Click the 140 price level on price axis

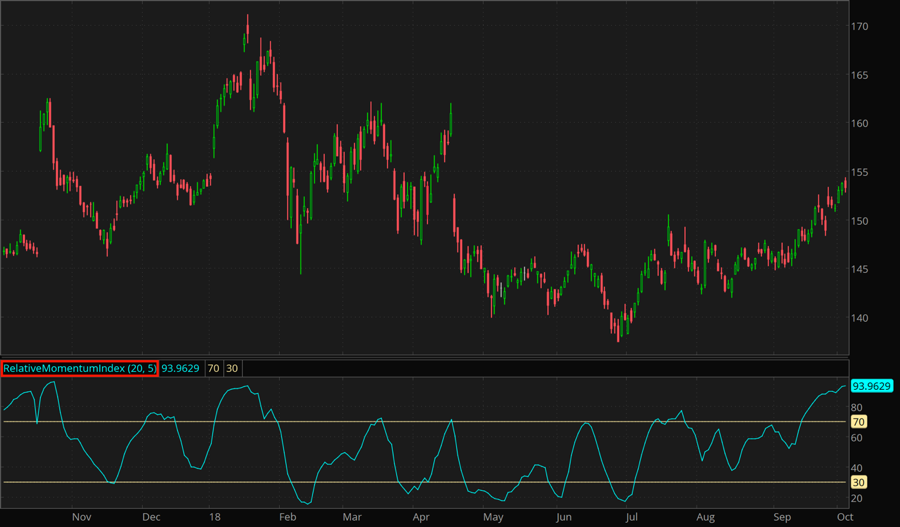click(860, 319)
